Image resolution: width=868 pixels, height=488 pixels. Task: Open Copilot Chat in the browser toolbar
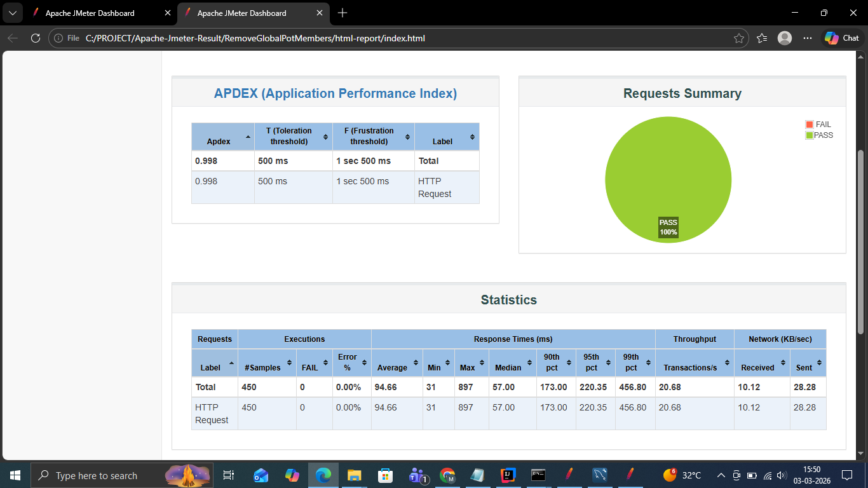pos(843,38)
